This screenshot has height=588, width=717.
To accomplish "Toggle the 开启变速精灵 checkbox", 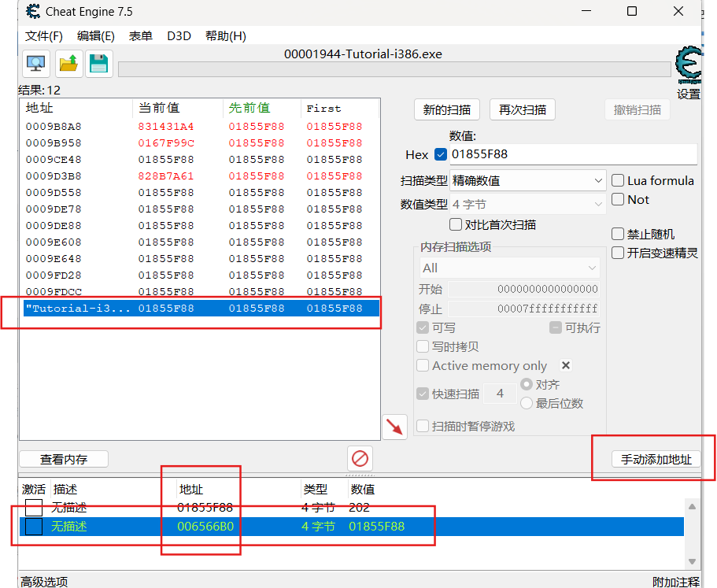I will click(x=619, y=253).
